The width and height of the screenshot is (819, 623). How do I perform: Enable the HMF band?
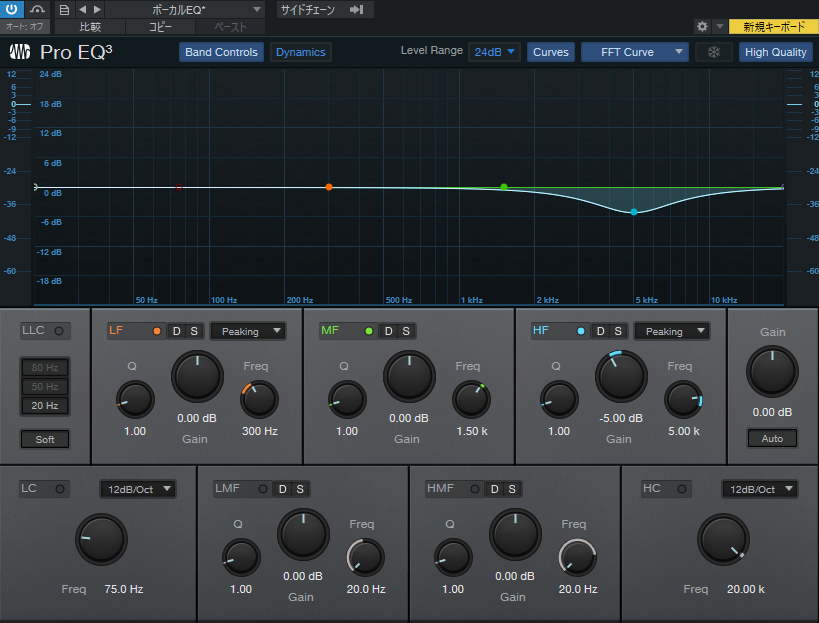(x=475, y=489)
